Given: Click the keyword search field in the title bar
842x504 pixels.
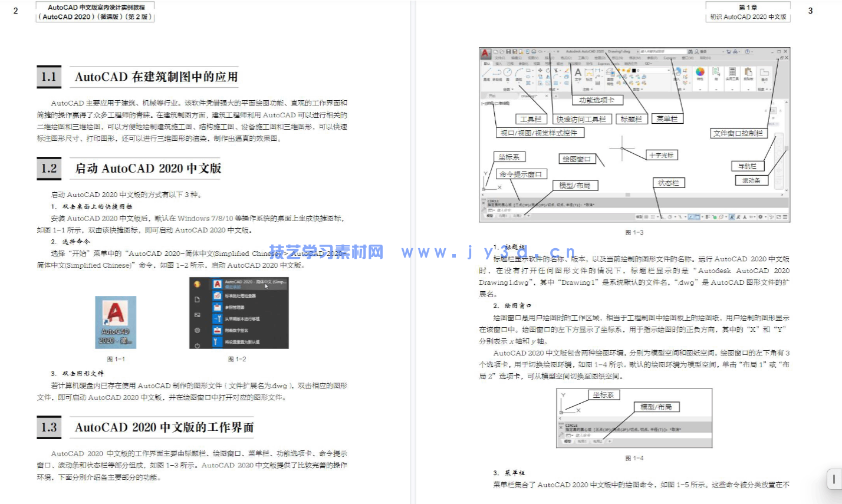Looking at the screenshot, I should coord(663,51).
